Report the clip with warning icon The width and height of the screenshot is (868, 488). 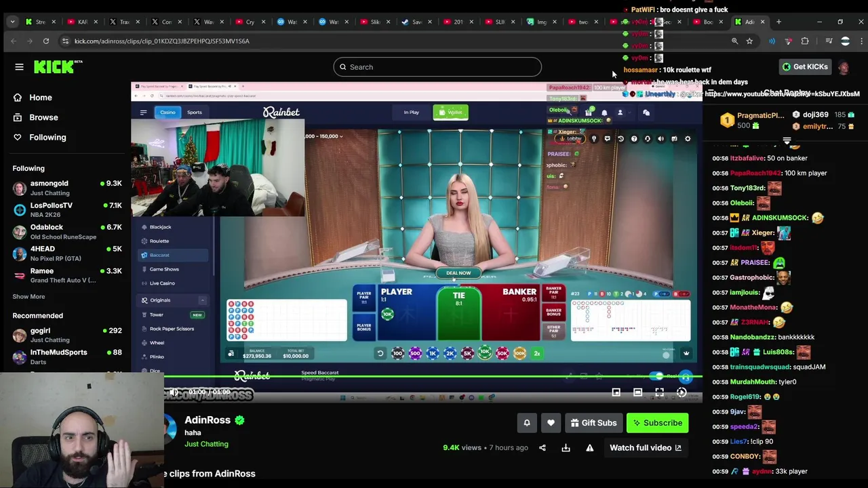[589, 448]
